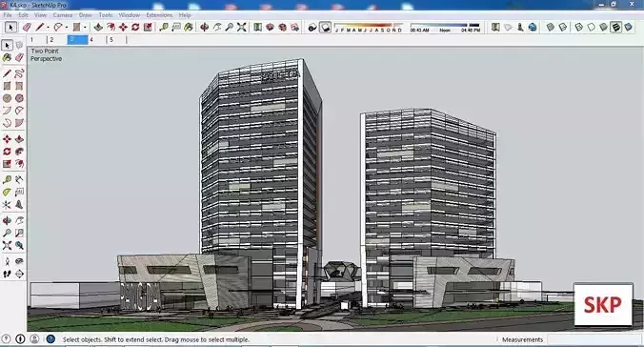Open the File menu
The image size is (644, 347).
coord(8,15)
